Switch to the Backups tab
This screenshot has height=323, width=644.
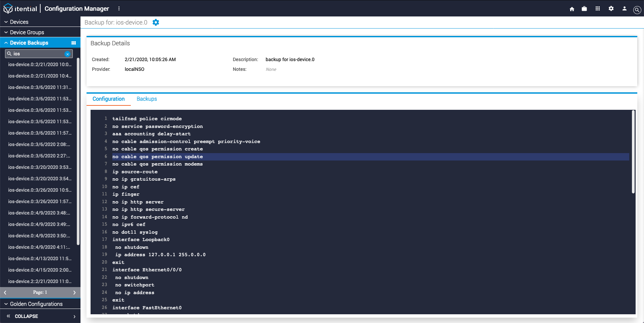tap(147, 99)
